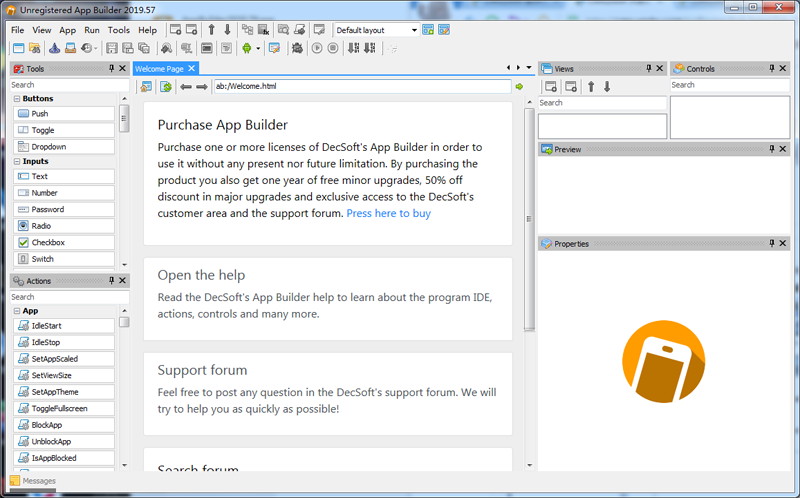The width and height of the screenshot is (800, 498).
Task: Click the Android robot icon in toolbar
Action: tap(247, 48)
